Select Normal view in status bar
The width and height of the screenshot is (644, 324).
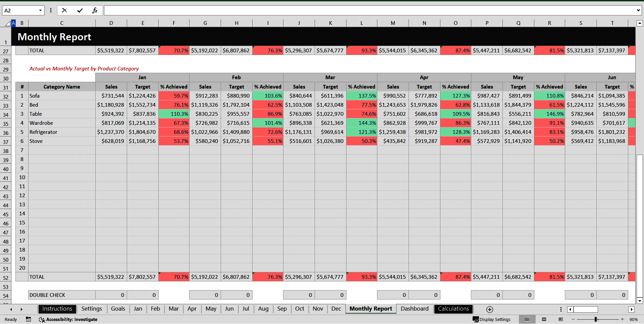tap(527, 319)
